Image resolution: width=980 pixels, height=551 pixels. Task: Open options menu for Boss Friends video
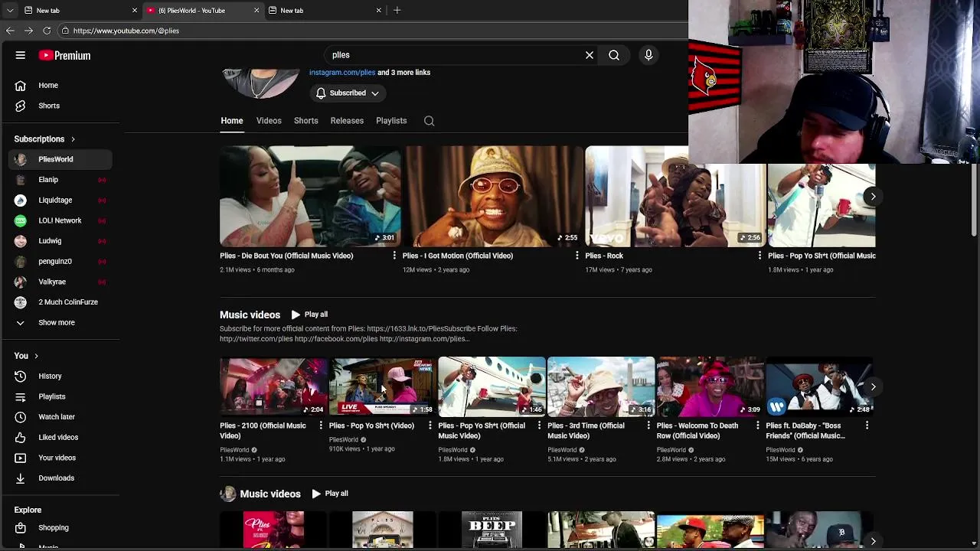pyautogui.click(x=867, y=425)
